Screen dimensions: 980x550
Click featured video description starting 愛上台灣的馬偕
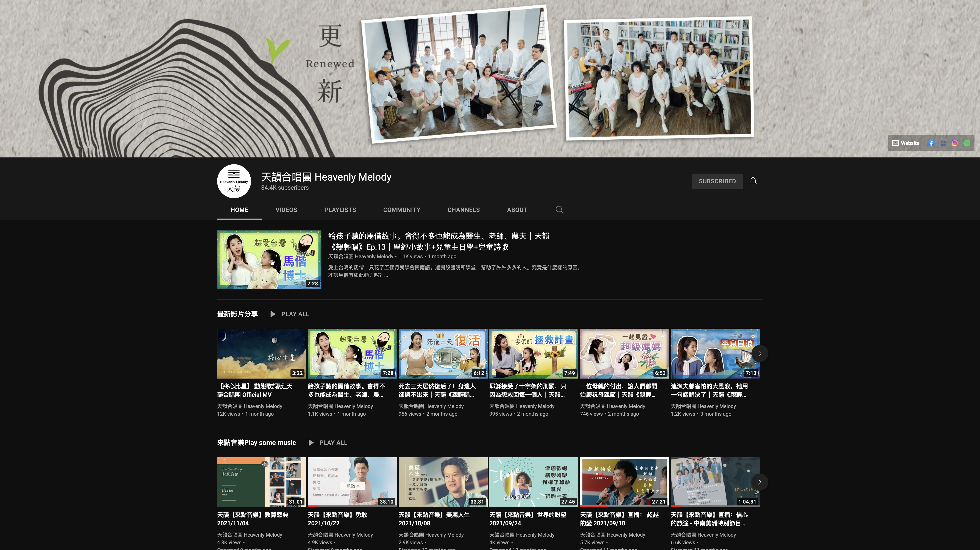(454, 271)
